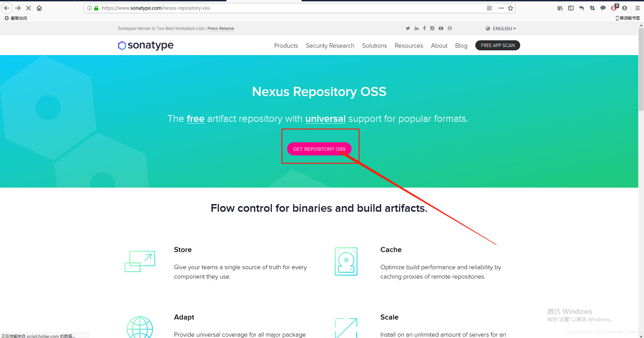Open the page actions three-dot menu
Viewport: 644px width, 338px height.
[x=501, y=8]
